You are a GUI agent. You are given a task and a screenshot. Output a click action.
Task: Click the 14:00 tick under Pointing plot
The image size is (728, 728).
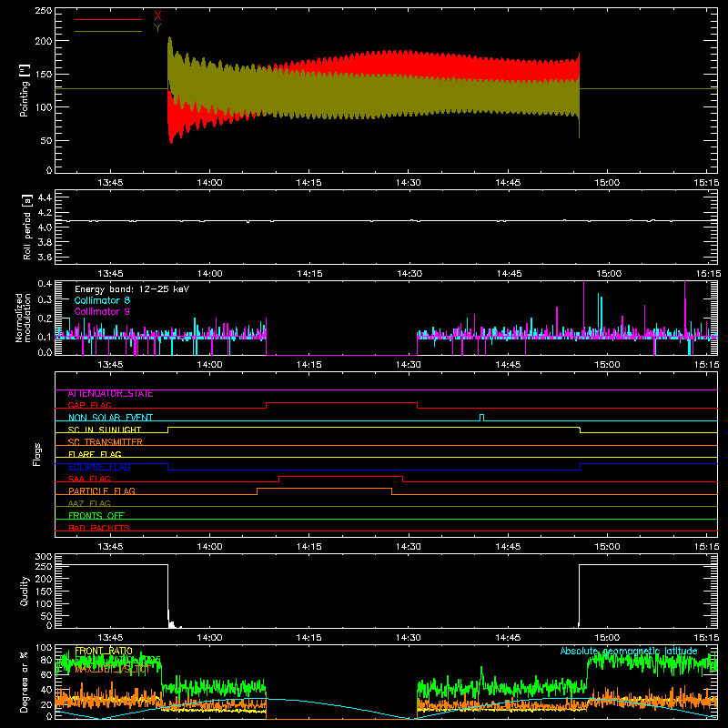click(209, 183)
